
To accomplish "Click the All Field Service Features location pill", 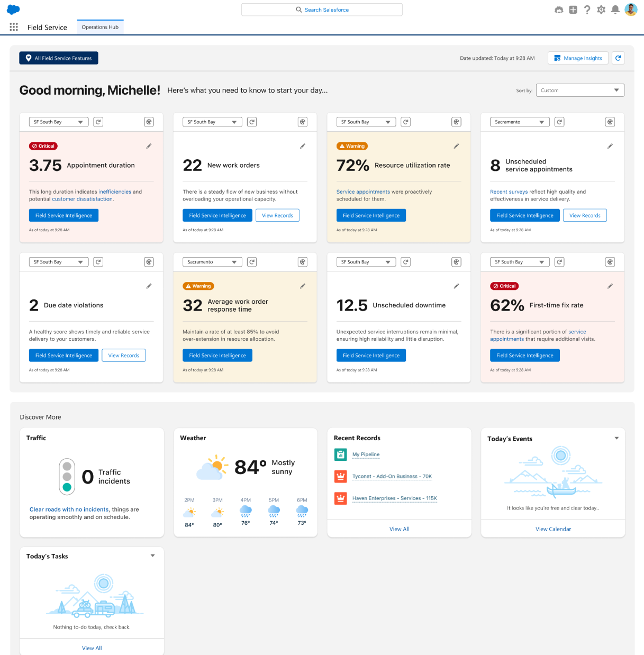I will coord(58,58).
